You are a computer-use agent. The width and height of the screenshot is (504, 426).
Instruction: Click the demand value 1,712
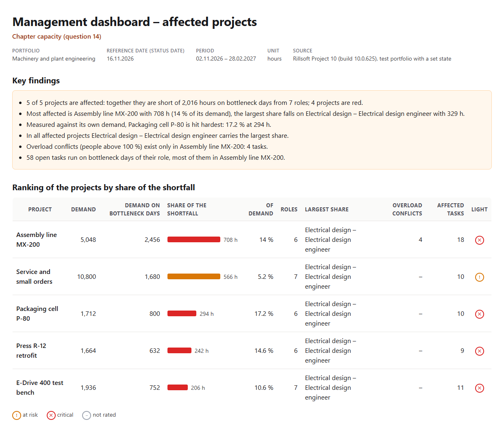pyautogui.click(x=88, y=314)
